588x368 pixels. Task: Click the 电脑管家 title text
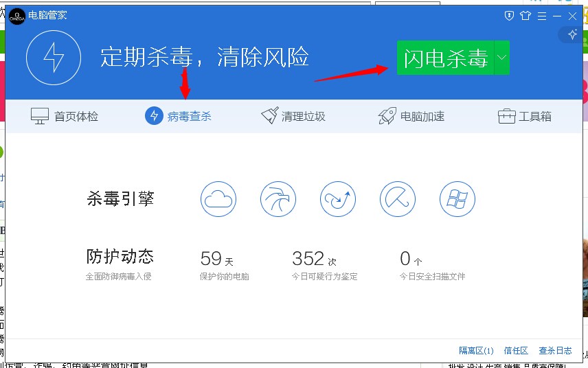(47, 15)
